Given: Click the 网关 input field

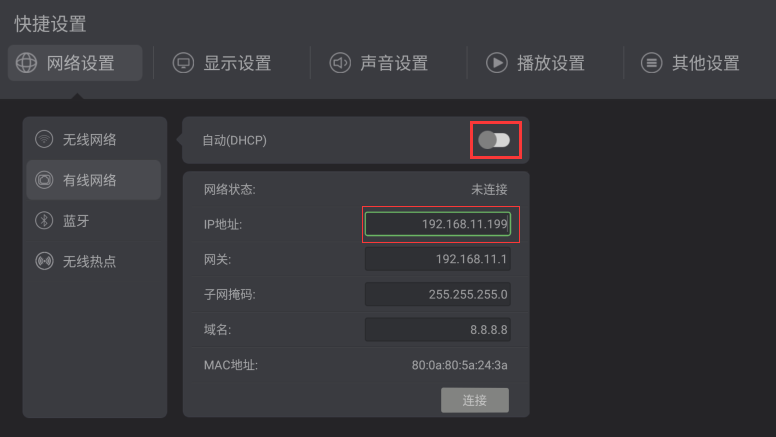Looking at the screenshot, I should click(437, 259).
